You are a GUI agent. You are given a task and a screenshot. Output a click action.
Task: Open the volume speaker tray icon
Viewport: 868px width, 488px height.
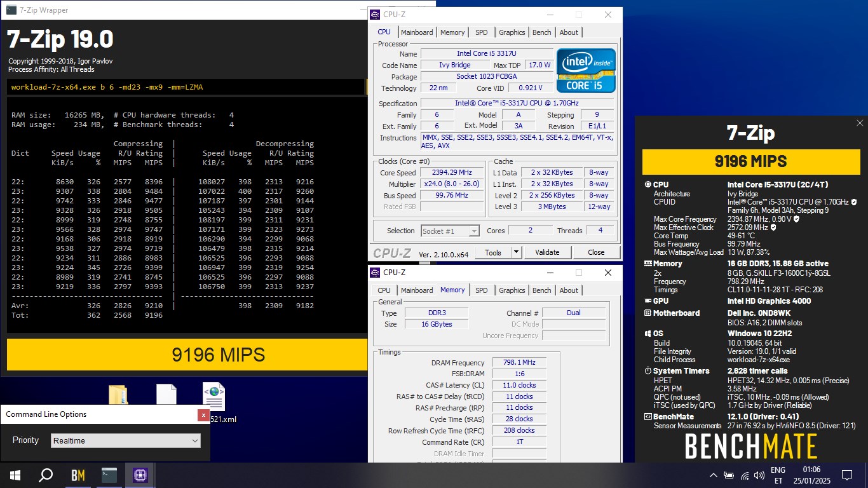759,475
